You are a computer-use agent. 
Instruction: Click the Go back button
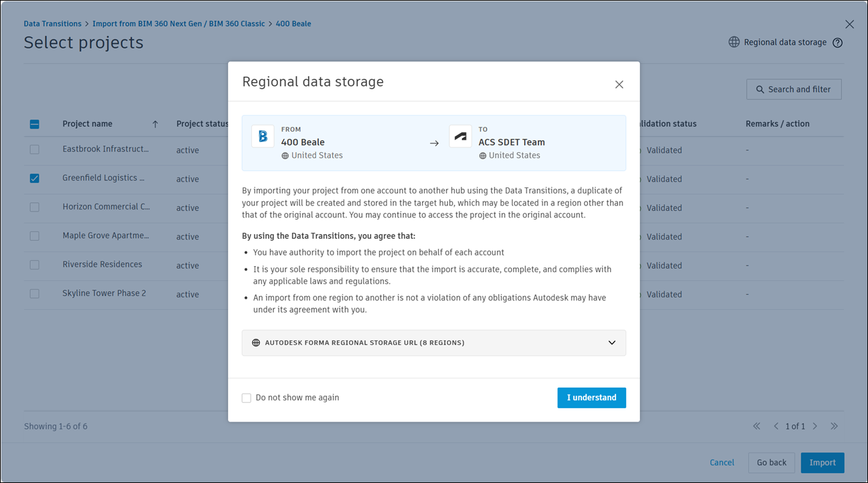pyautogui.click(x=772, y=462)
